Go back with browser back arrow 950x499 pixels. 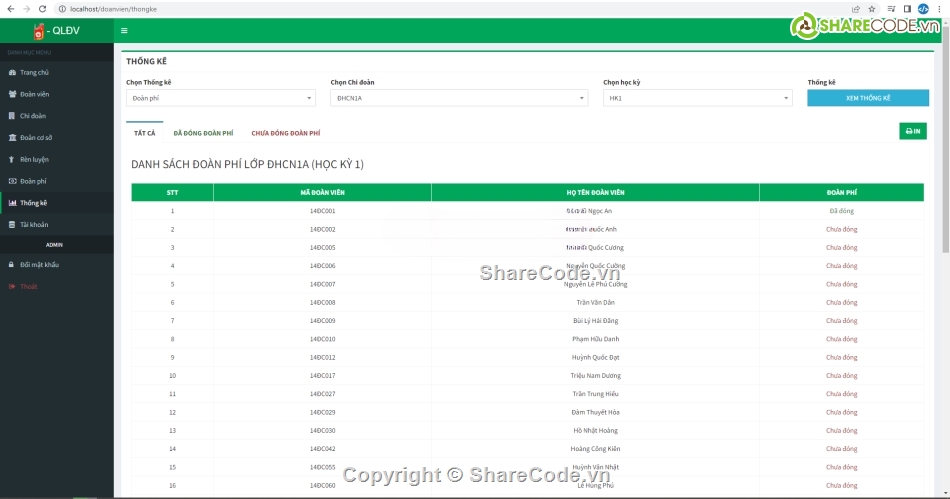click(10, 9)
